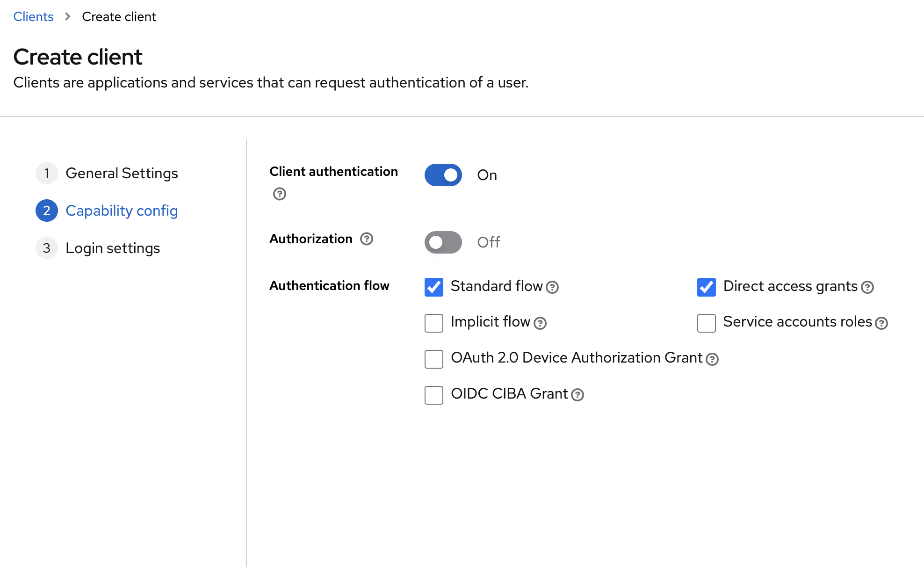Turn off Client authentication toggle

click(443, 175)
